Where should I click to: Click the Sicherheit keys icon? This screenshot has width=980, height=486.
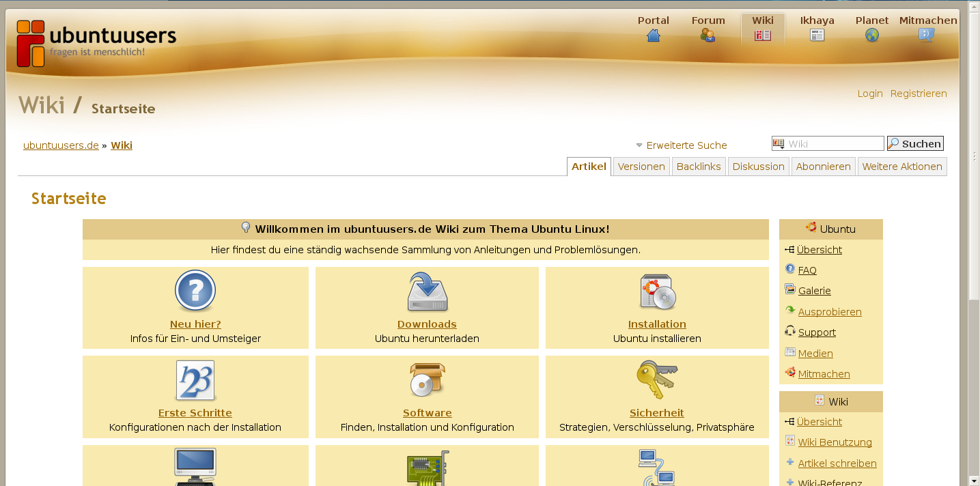click(x=656, y=380)
